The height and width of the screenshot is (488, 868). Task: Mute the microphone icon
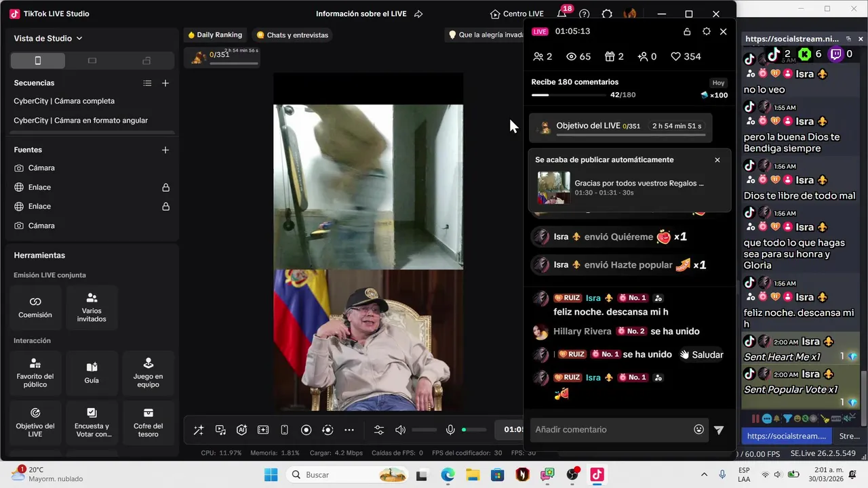[x=450, y=430]
